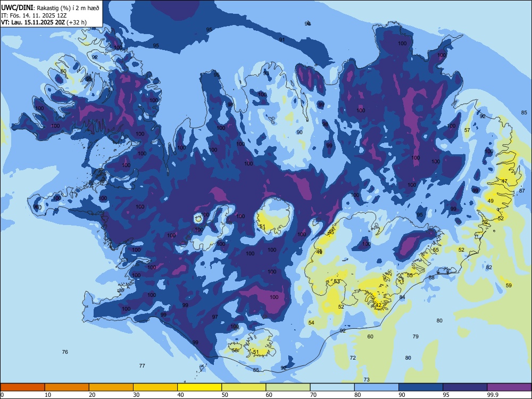Click the '47' humidity value on the east coast
Viewport: 532px width, 399px height.
504,181
